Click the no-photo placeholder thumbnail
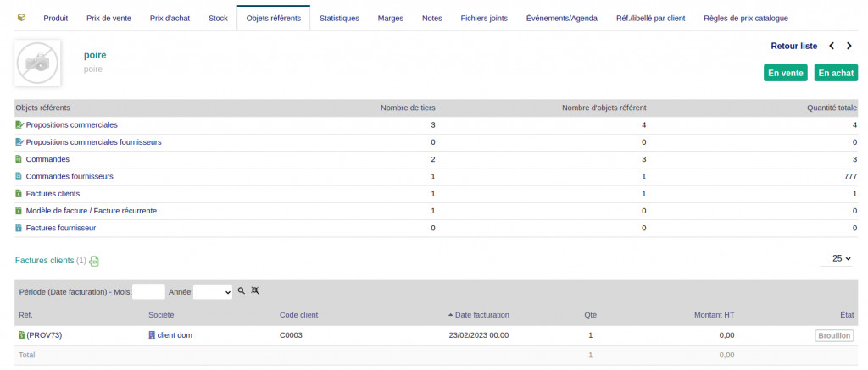The width and height of the screenshot is (868, 370). click(37, 63)
